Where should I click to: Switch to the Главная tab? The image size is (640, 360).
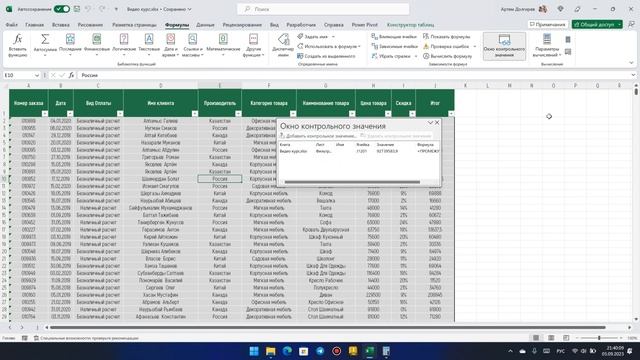coord(34,25)
